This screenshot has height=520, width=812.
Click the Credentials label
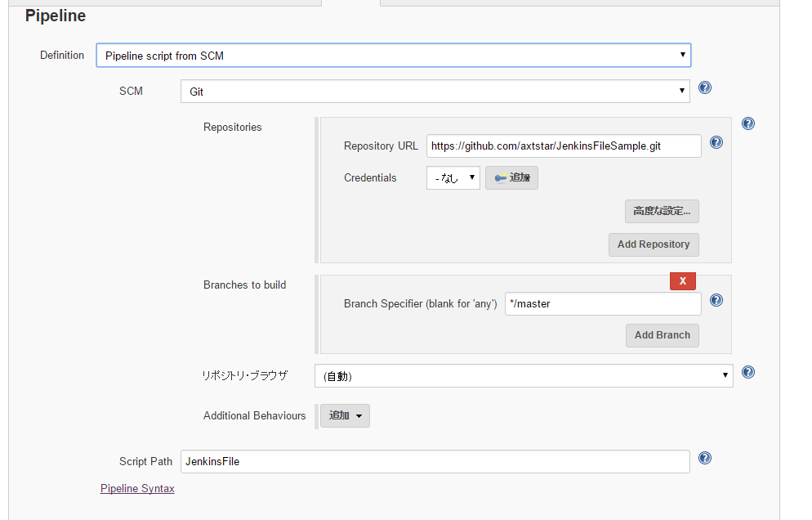[x=370, y=177]
